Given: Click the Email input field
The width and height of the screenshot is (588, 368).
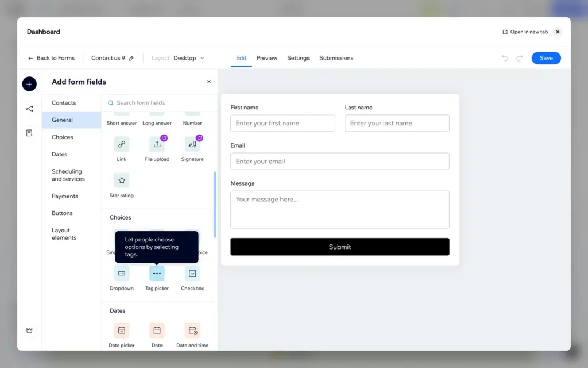Looking at the screenshot, I should [340, 161].
